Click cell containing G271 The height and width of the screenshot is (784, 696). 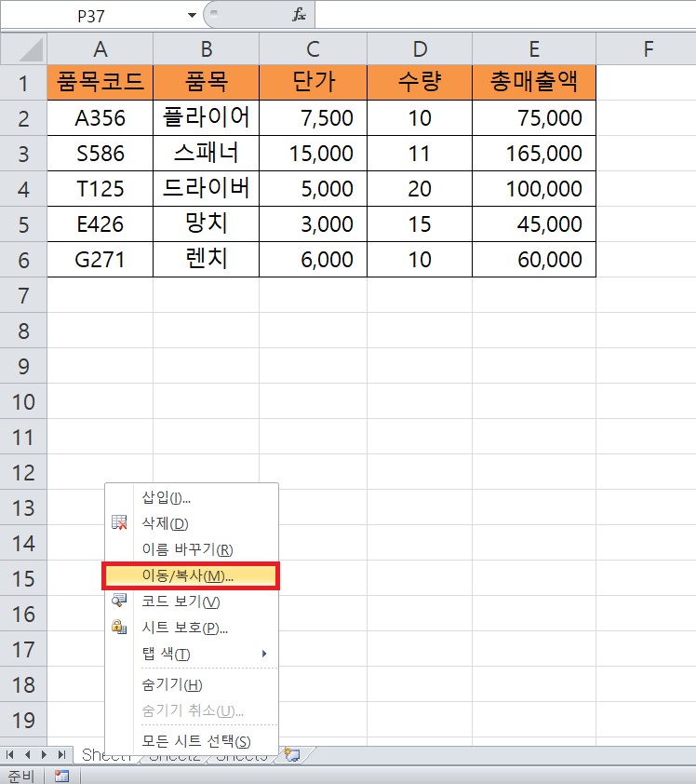coord(100,260)
